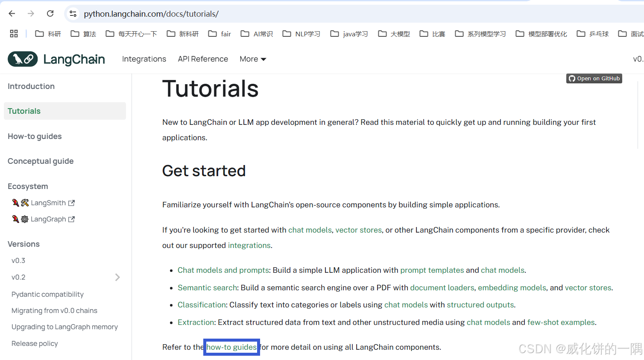Screen dimensions: 644x360
Task: Click Ecosystem heading in the sidebar
Action: tap(28, 186)
